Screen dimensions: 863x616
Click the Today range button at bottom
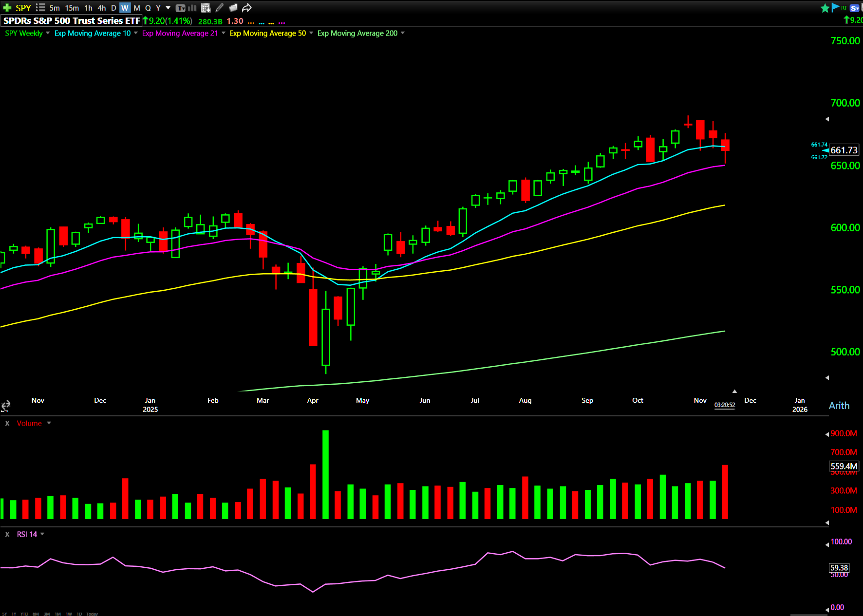(92, 614)
